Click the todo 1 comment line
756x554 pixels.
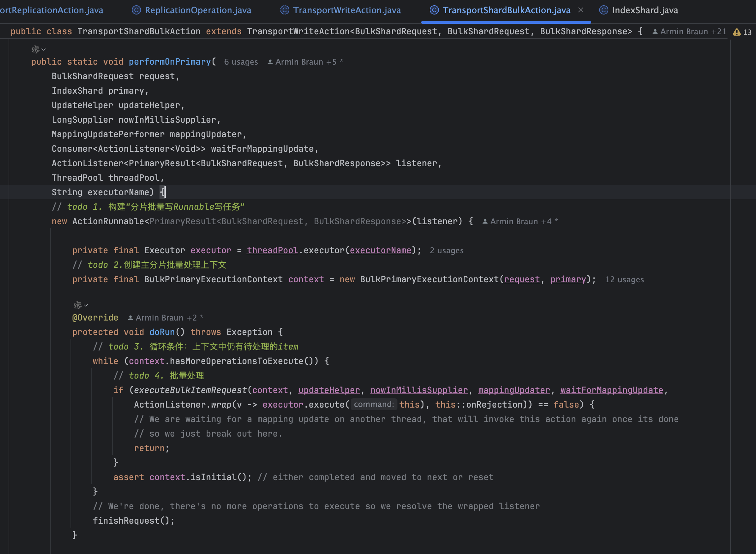click(x=148, y=207)
